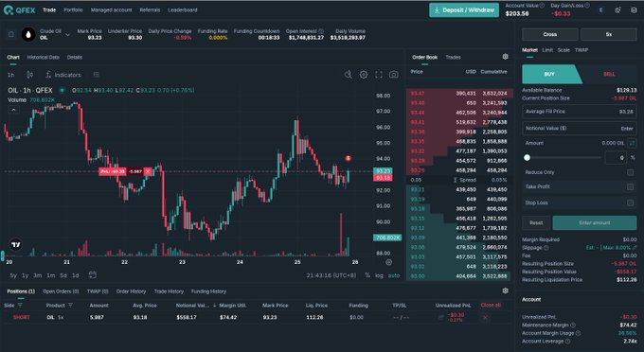The width and height of the screenshot is (644, 352).
Task: Cancel the position line X on the chart
Action: tap(148, 171)
